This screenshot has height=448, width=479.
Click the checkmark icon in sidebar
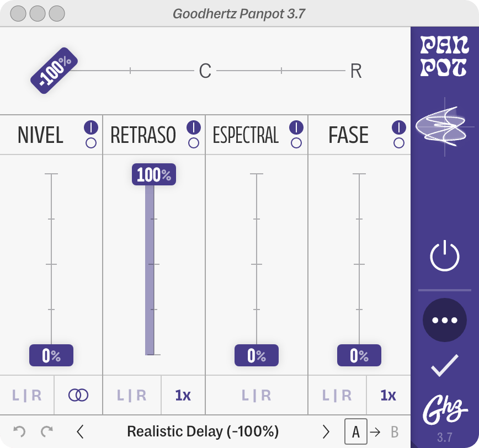point(444,365)
